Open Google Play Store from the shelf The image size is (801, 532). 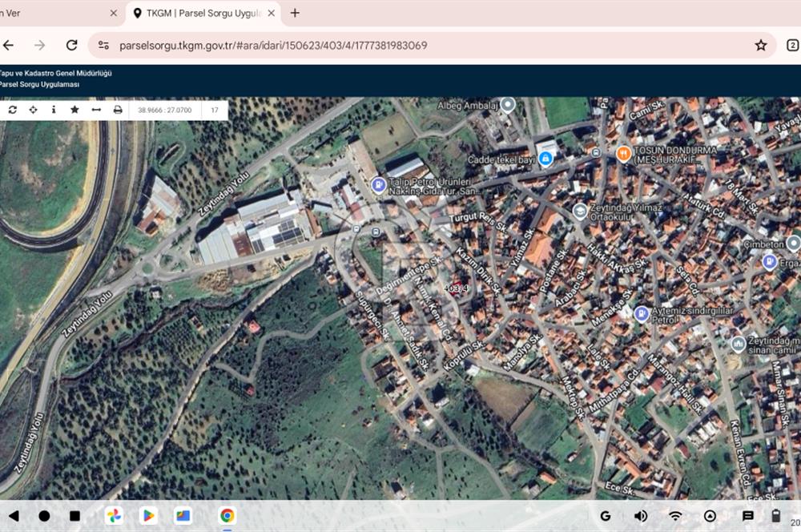(147, 516)
